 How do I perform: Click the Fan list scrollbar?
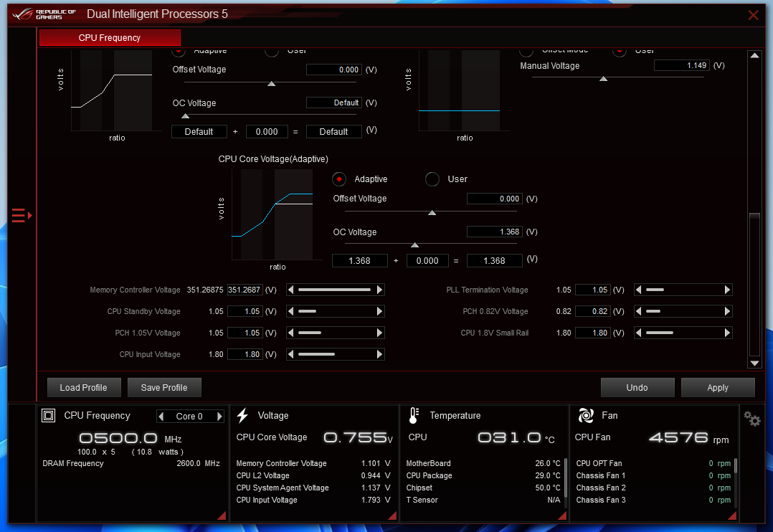pos(736,465)
